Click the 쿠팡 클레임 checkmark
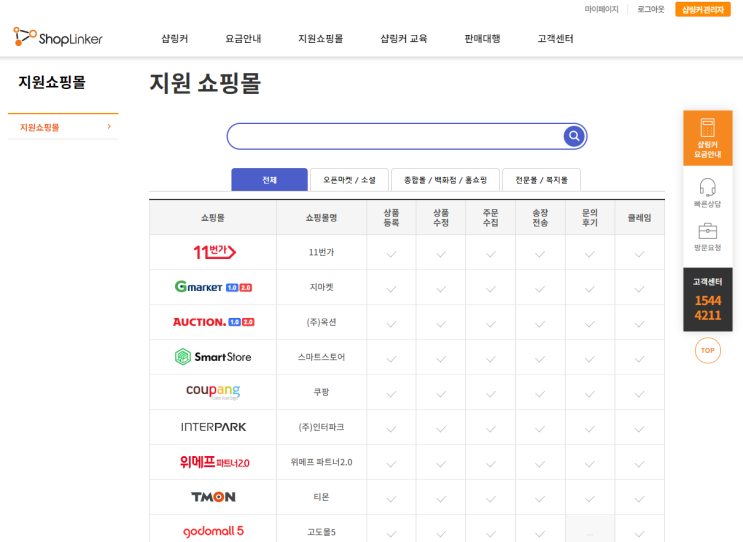743x542 pixels. pos(639,394)
